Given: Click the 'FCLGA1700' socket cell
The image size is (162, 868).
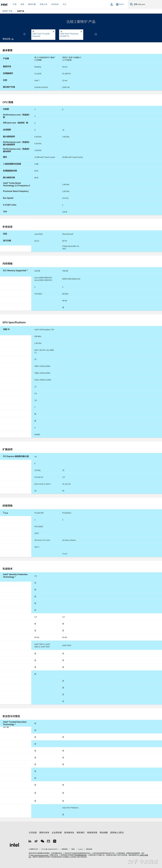Looking at the screenshot, I should 39,513.
